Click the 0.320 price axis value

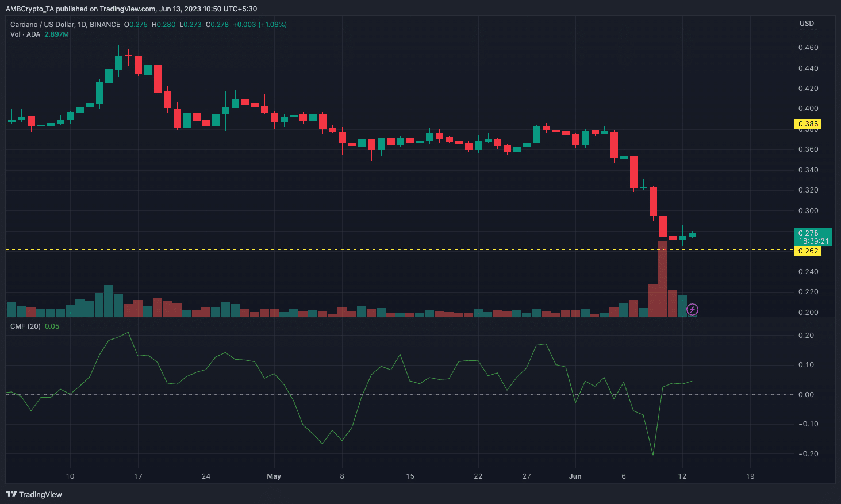(808, 190)
